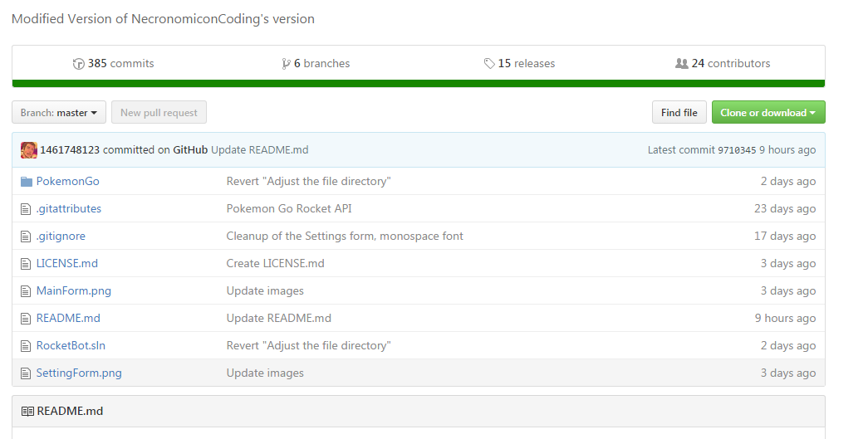Click the file icon beside LICENSE.md
868x439 pixels.
pos(27,264)
